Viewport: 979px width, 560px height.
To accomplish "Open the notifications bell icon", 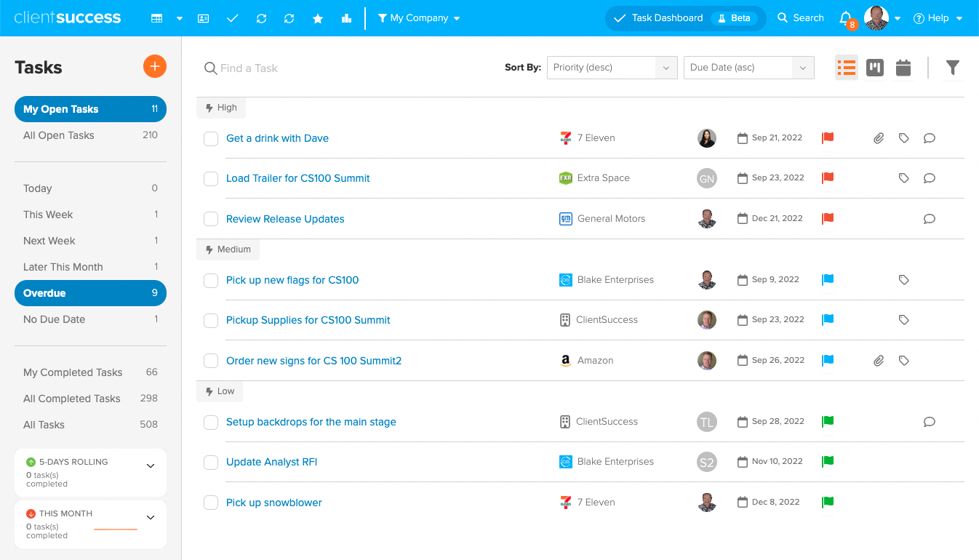I will (x=845, y=17).
